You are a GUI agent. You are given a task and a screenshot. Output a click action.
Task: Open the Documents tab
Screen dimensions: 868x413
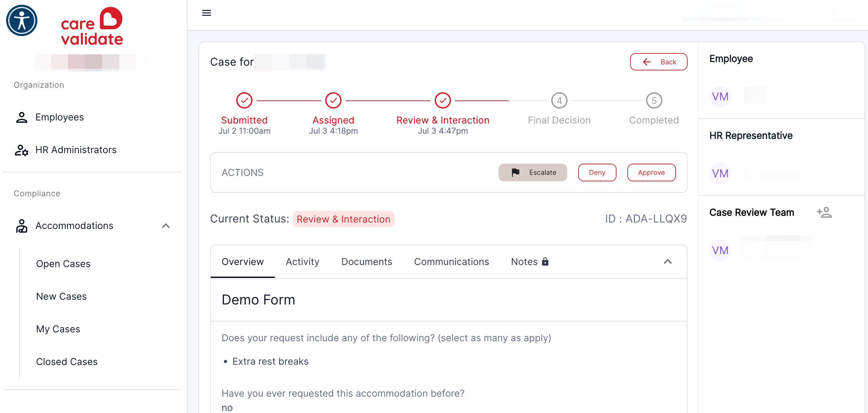(x=367, y=262)
